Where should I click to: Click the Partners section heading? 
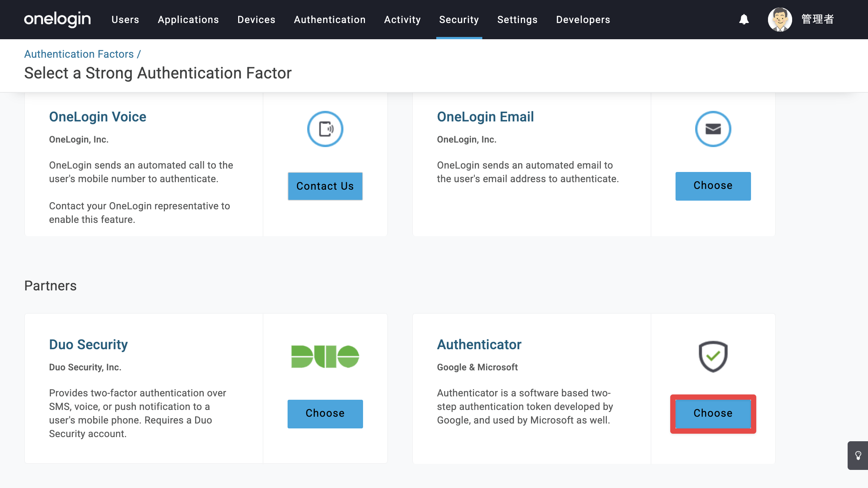click(51, 286)
